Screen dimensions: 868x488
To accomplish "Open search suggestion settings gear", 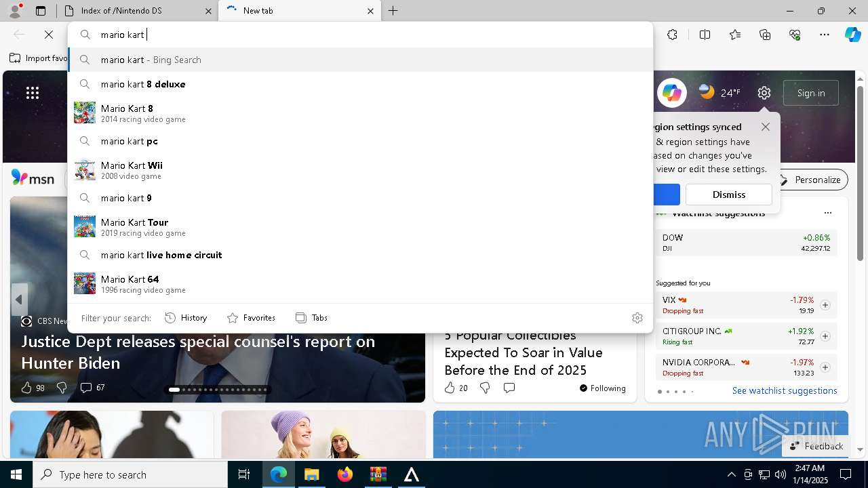I will tap(637, 318).
